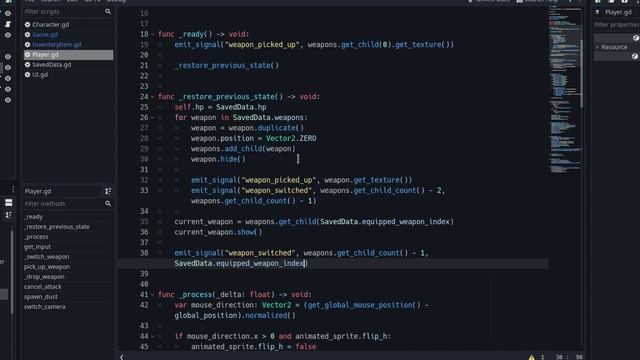Click 'animated_sprite.flip_h = false' on line 45
Screen dimensions: 640x360
pos(253,347)
